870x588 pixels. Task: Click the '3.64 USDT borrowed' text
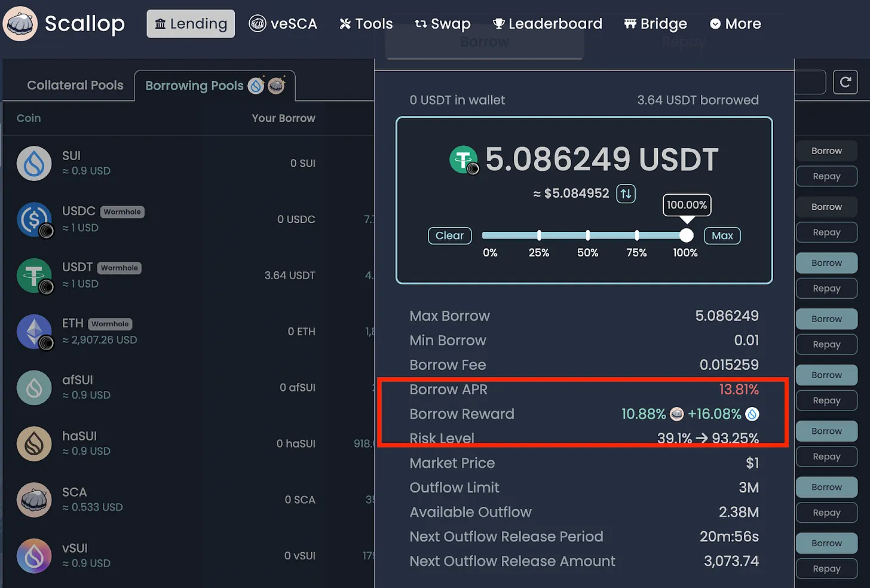pyautogui.click(x=698, y=100)
